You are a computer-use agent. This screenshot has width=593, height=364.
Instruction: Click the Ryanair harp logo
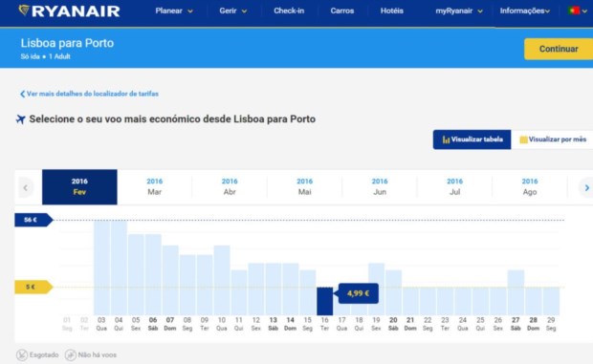pos(24,11)
